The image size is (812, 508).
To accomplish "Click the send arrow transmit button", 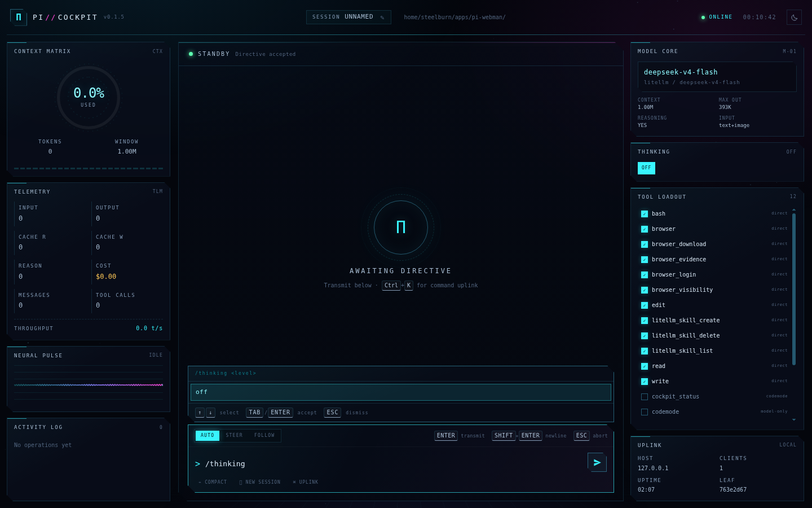I will pos(597,462).
